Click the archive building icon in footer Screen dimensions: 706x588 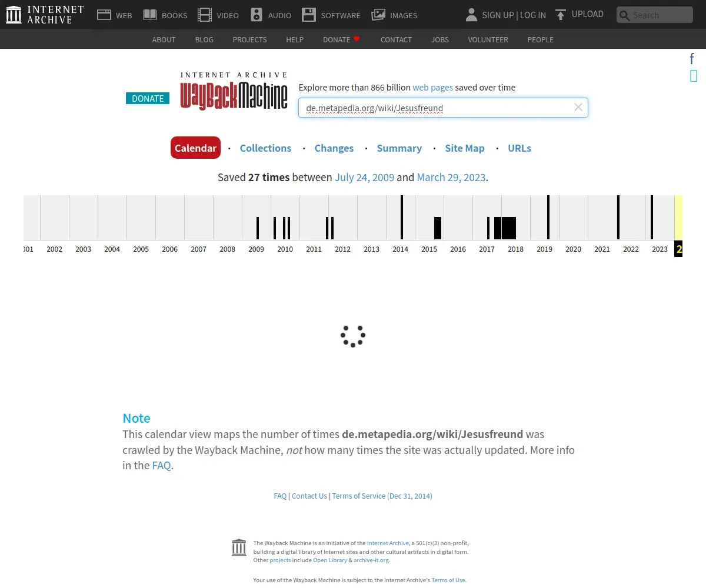coord(239,547)
